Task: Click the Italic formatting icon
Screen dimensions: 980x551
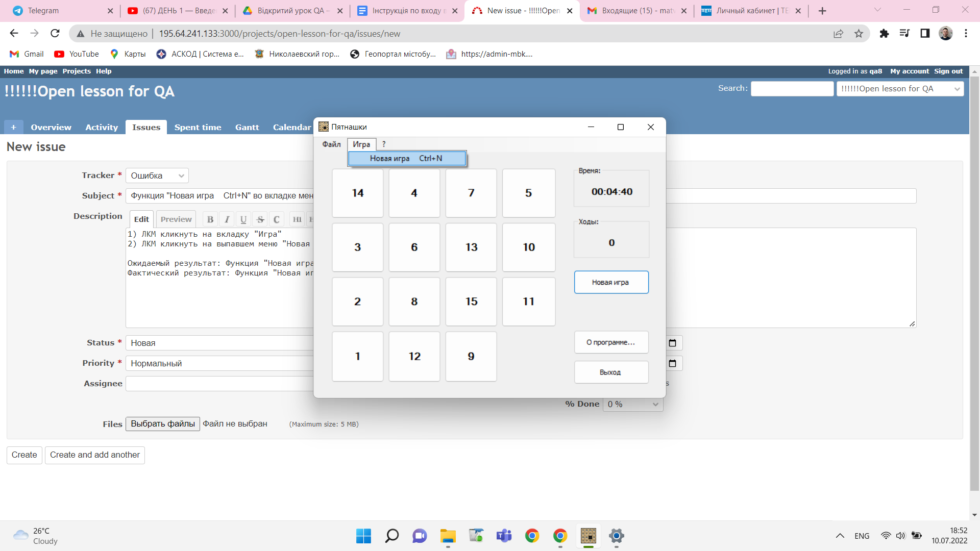Action: click(x=227, y=219)
